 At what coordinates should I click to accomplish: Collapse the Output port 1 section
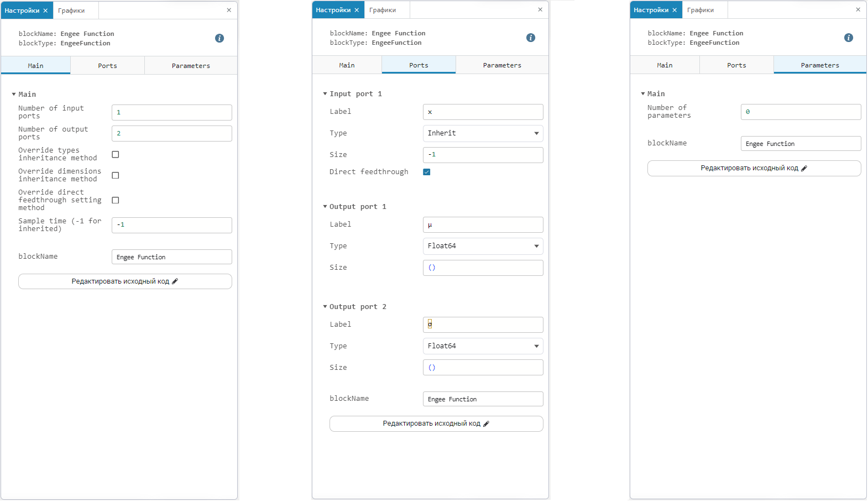pyautogui.click(x=325, y=207)
